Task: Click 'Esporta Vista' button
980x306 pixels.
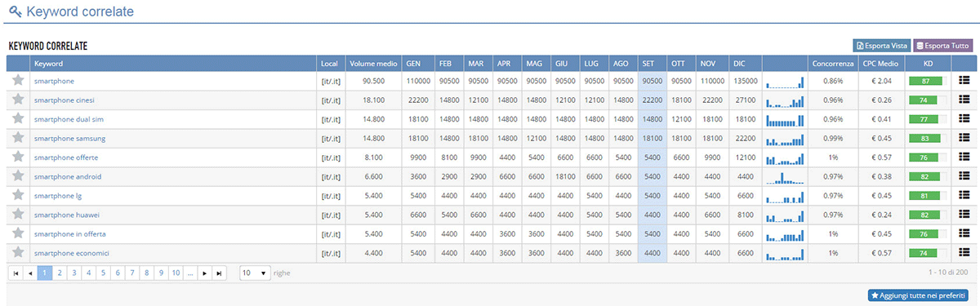Action: coord(881,46)
